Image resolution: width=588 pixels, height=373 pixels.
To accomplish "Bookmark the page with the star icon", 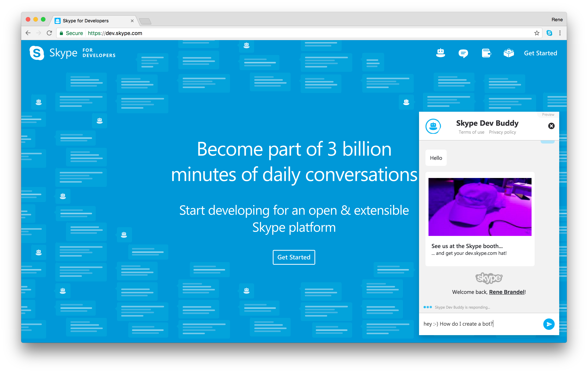I will (x=536, y=33).
